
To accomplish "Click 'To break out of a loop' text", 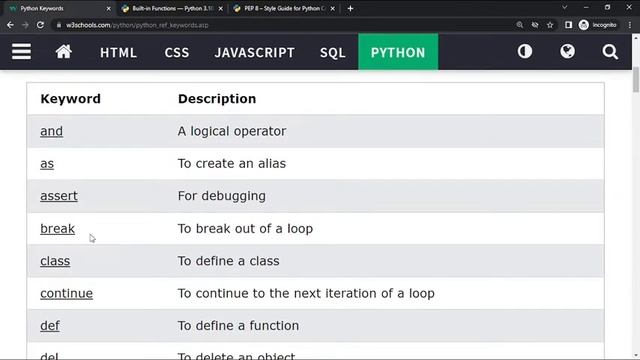I will click(245, 229).
